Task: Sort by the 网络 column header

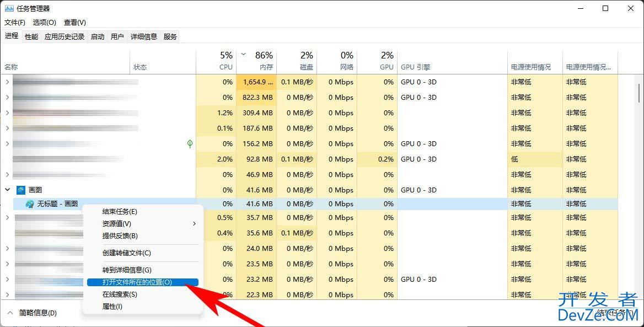Action: pos(337,62)
